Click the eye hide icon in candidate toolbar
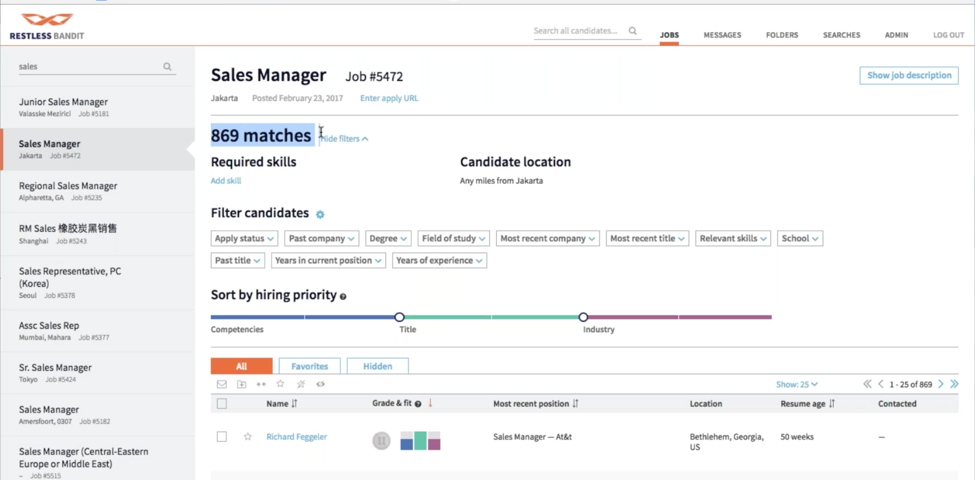975x480 pixels. click(x=320, y=384)
